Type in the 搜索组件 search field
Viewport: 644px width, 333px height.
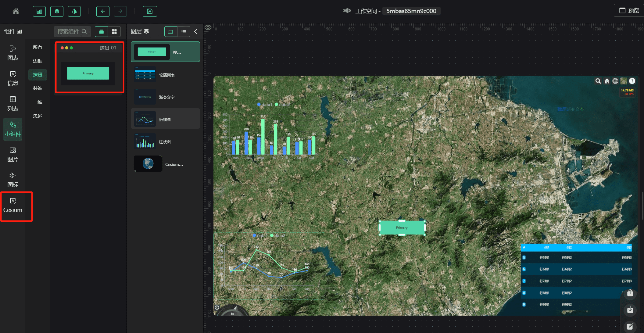click(x=69, y=31)
